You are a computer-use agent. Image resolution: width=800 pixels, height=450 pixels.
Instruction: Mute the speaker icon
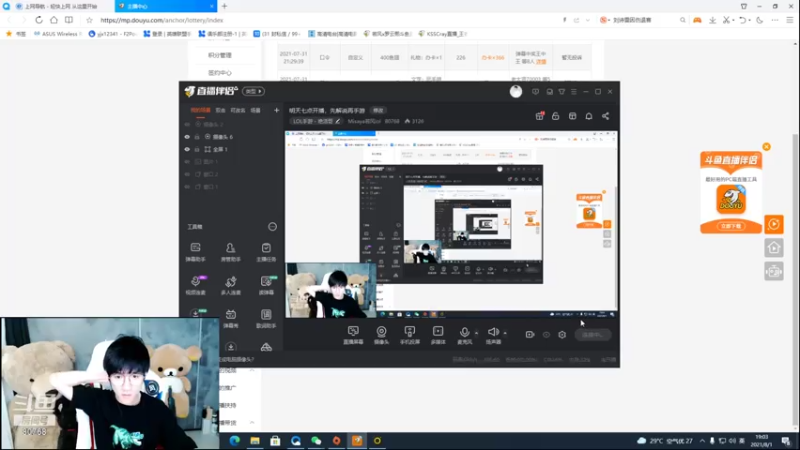(492, 332)
